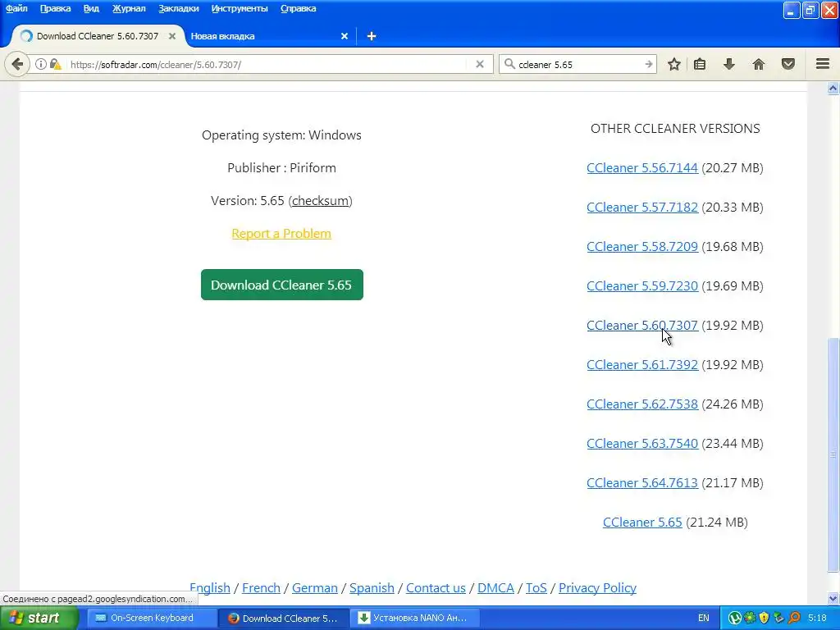Viewport: 840px width, 630px height.
Task: Switch to Установка NANO taskbar item
Action: coord(415,619)
